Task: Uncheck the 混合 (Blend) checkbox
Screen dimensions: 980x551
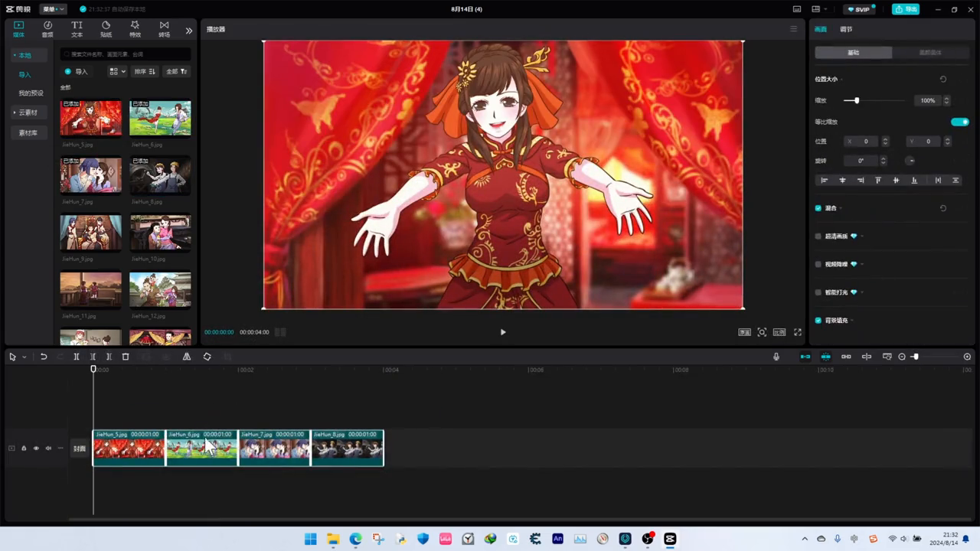Action: pyautogui.click(x=818, y=208)
